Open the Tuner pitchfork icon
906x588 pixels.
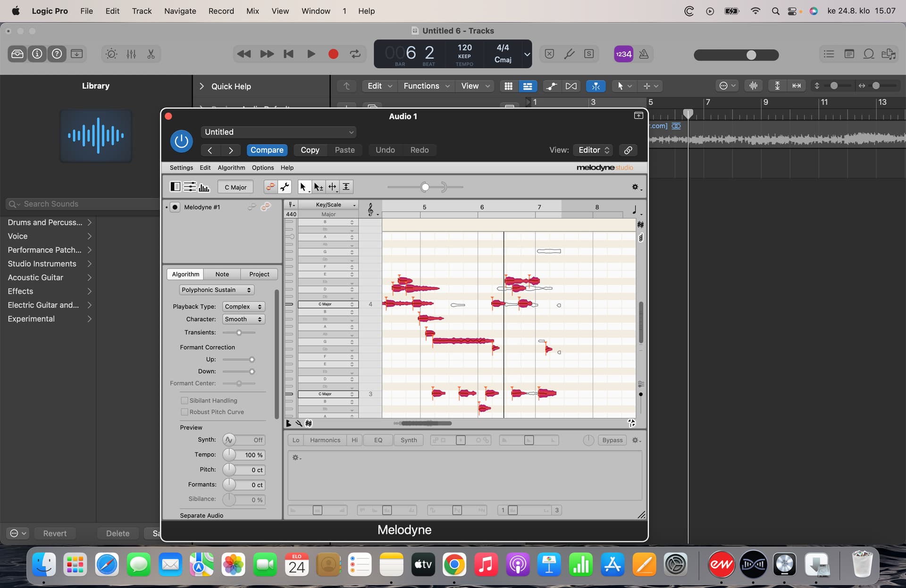570,54
